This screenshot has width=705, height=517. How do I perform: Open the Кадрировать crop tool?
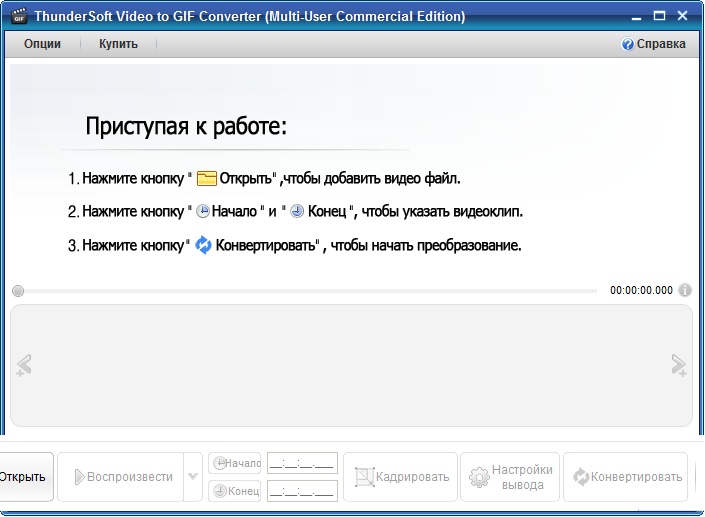click(x=401, y=477)
